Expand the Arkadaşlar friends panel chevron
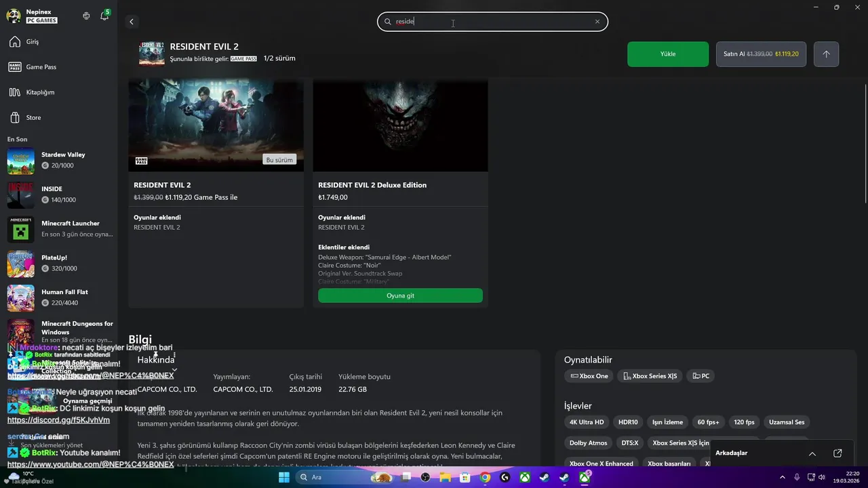 [x=812, y=453]
